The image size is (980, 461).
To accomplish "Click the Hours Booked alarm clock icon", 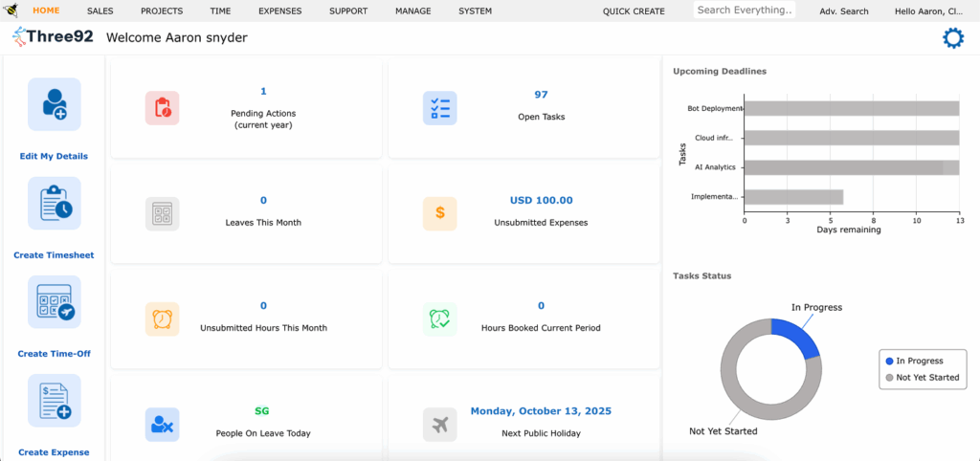I will point(439,318).
